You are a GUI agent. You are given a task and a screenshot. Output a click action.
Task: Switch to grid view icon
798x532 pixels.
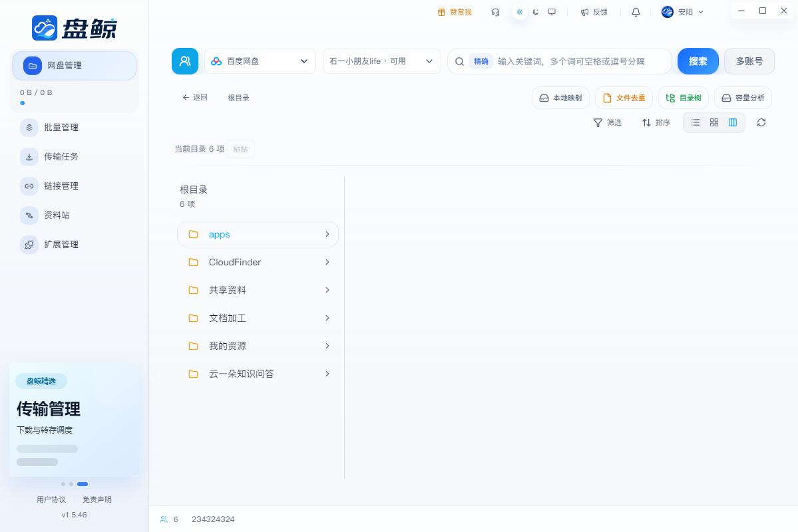pyautogui.click(x=714, y=122)
